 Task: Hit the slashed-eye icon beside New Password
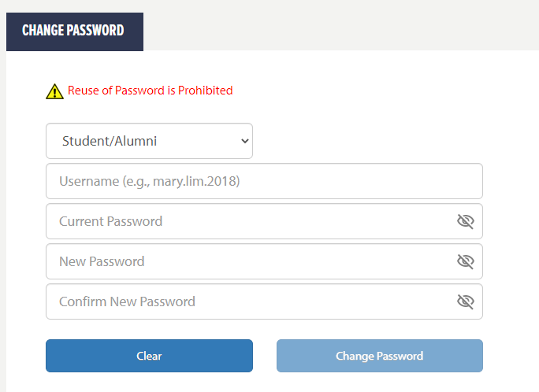click(465, 261)
